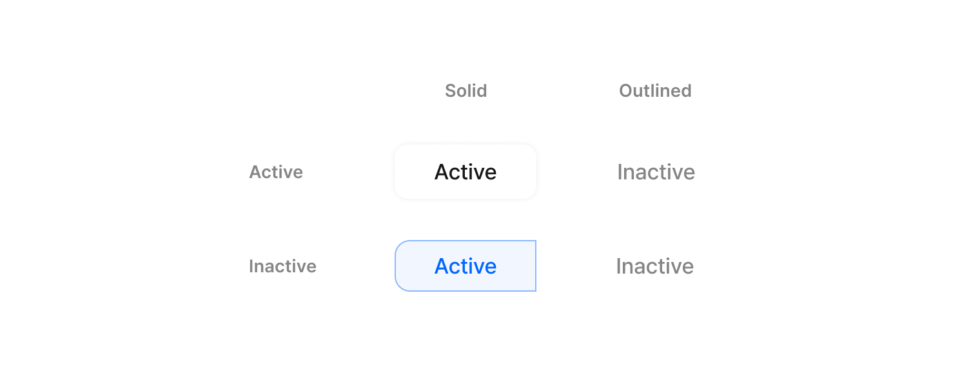The height and width of the screenshot is (382, 980).
Task: Select the "Solid" heading text
Action: (465, 90)
